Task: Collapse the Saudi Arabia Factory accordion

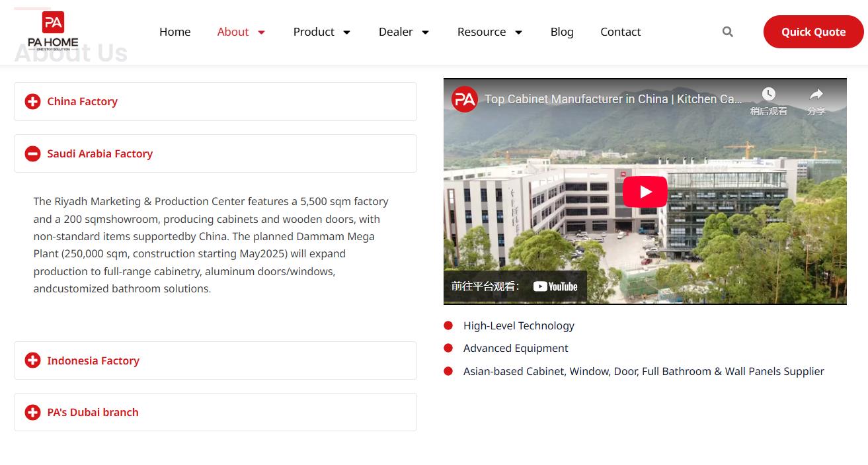Action: click(216, 153)
